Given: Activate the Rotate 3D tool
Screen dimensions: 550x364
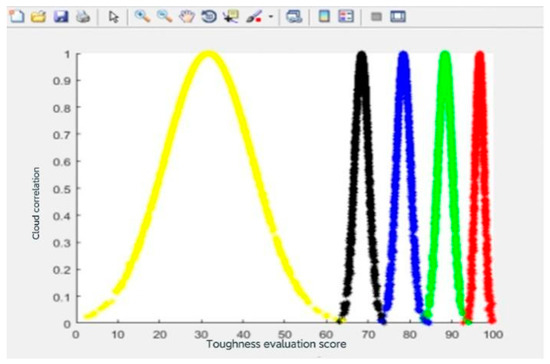Looking at the screenshot, I should [209, 16].
